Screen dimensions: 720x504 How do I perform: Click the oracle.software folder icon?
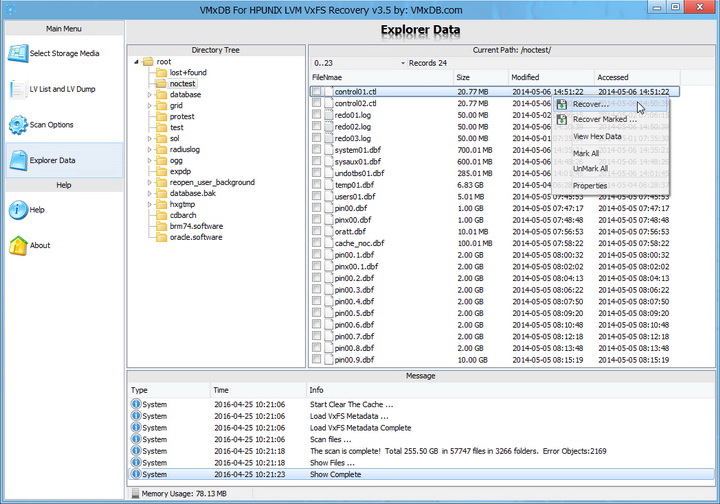pyautogui.click(x=162, y=236)
